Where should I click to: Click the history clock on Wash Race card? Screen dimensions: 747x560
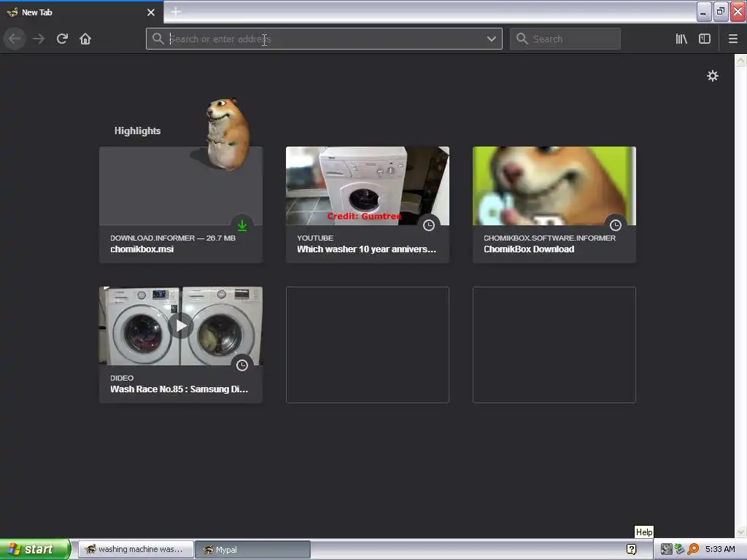tap(242, 365)
